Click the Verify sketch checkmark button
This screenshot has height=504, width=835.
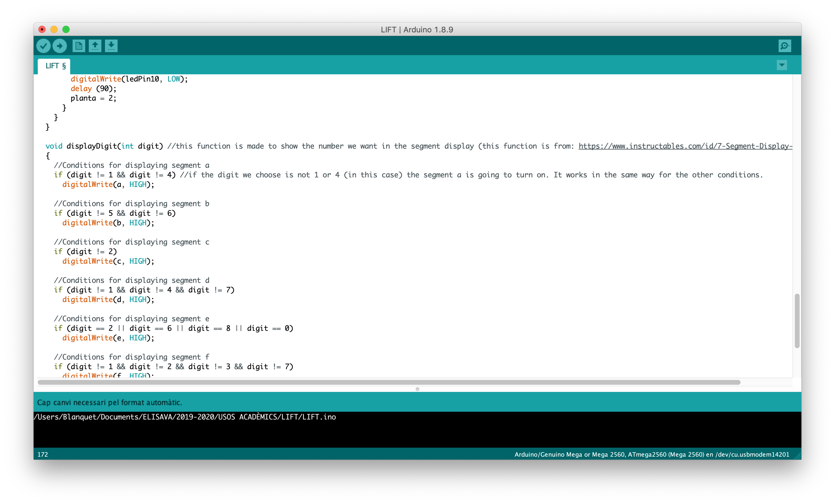pyautogui.click(x=43, y=46)
